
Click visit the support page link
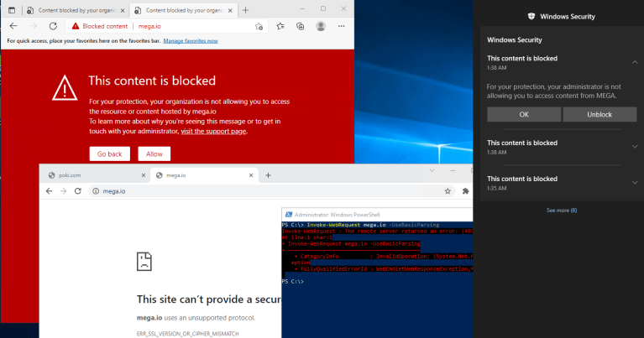213,132
